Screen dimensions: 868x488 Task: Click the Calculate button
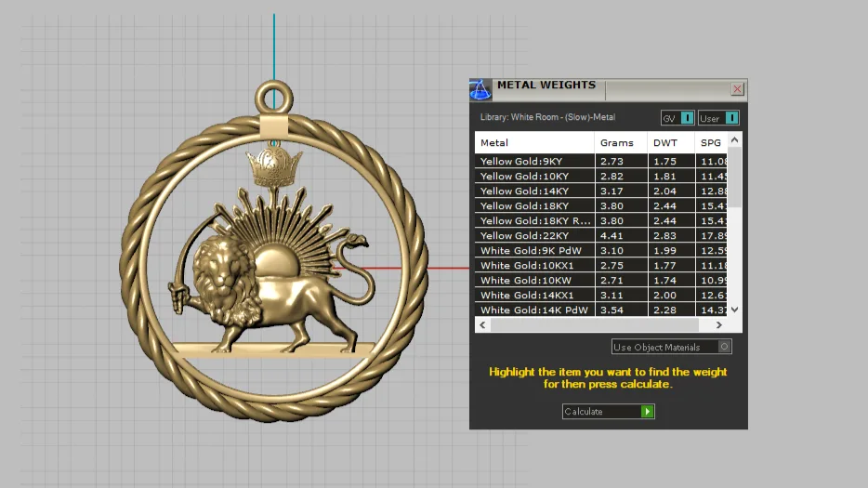click(609, 412)
